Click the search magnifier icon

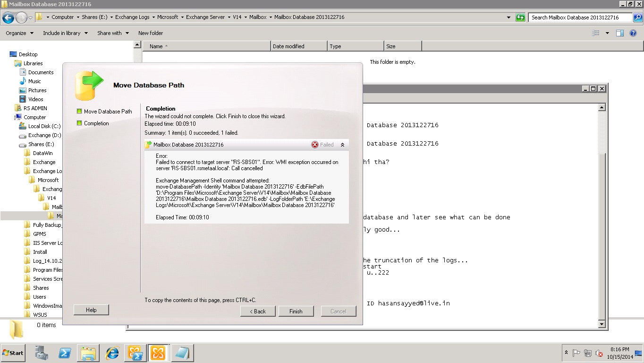637,17
